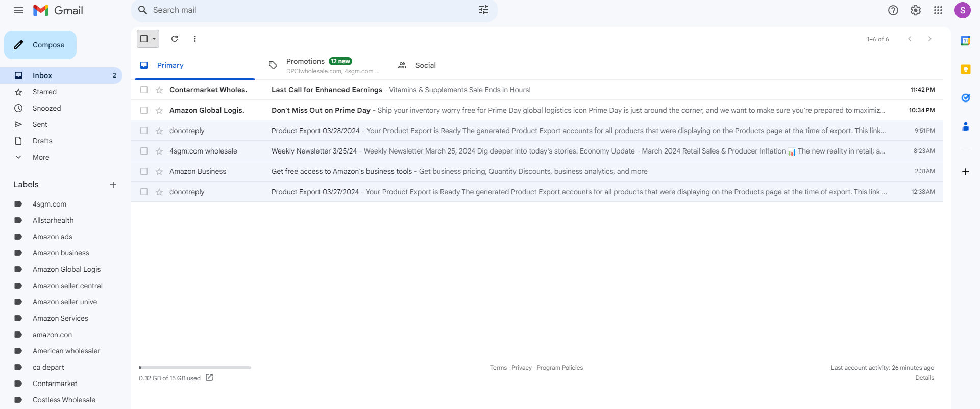
Task: Tick the select-all checkbox
Action: pyautogui.click(x=144, y=39)
